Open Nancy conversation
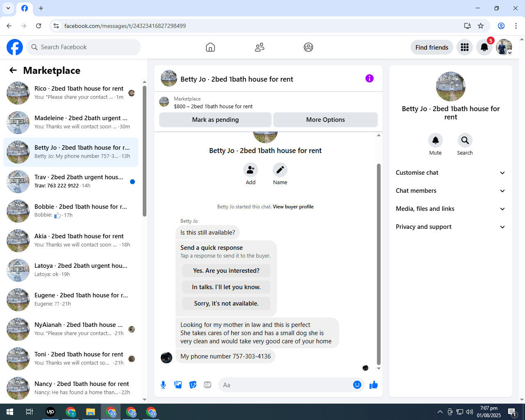Screen dimensions: 525x420 click(71, 388)
